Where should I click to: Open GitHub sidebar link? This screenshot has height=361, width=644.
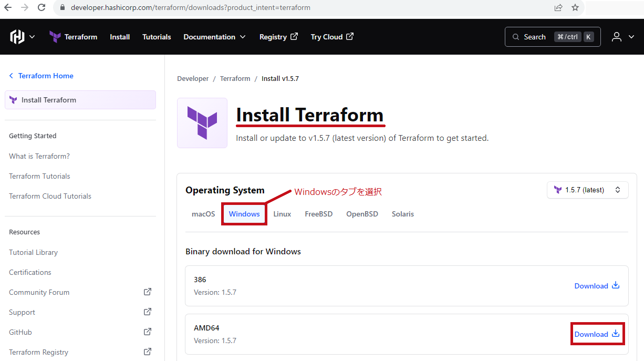(x=20, y=332)
